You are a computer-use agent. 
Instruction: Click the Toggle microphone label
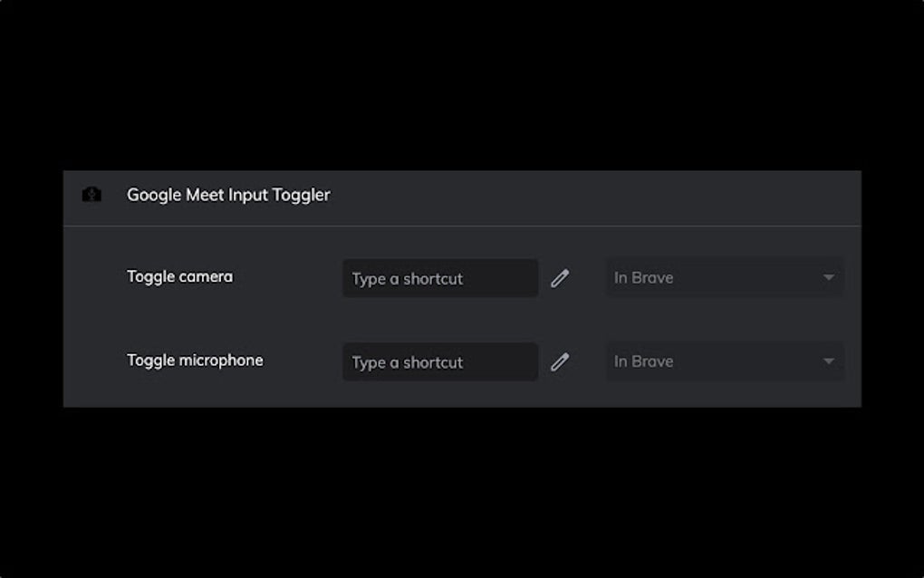click(x=194, y=360)
